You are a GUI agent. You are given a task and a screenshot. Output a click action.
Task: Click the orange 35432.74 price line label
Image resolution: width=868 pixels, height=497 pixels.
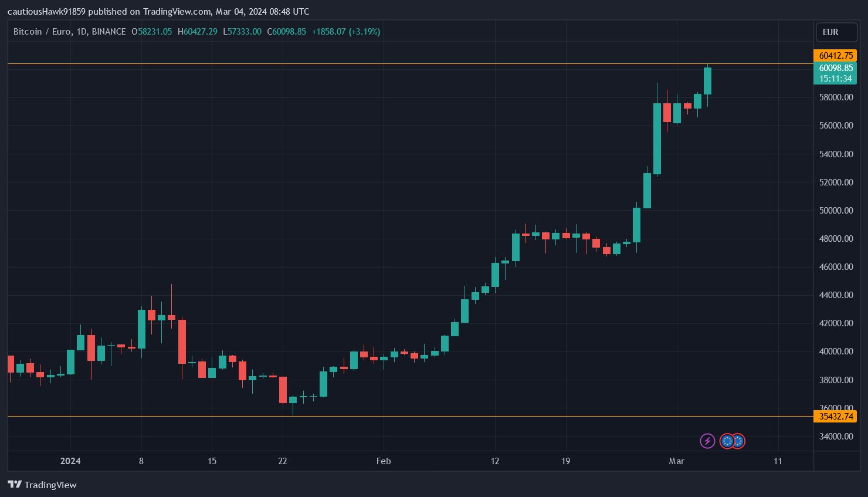[836, 416]
